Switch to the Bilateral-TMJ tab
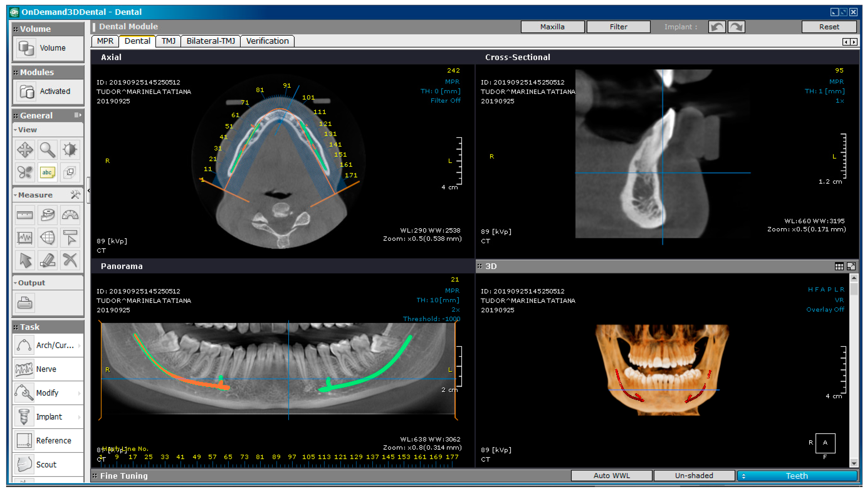This screenshot has width=868, height=491. coord(211,41)
